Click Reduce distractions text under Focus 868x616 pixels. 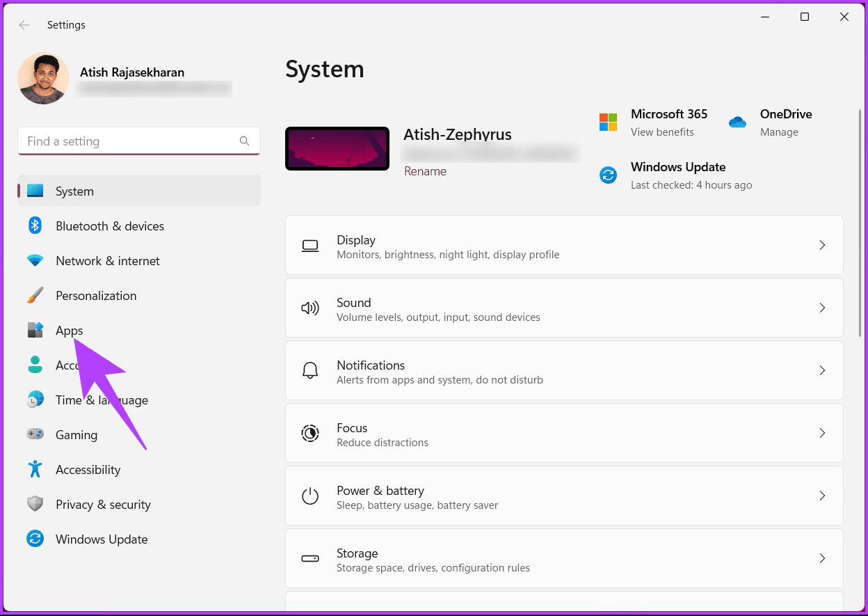tap(383, 443)
